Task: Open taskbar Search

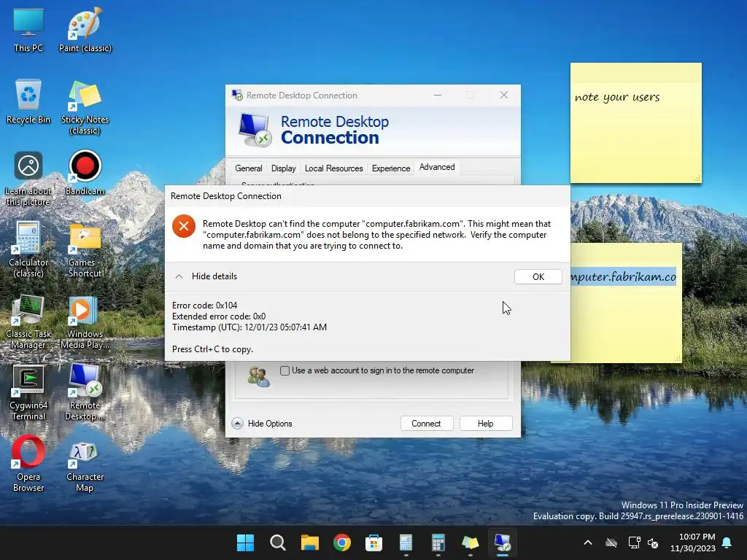Action: coord(277,542)
